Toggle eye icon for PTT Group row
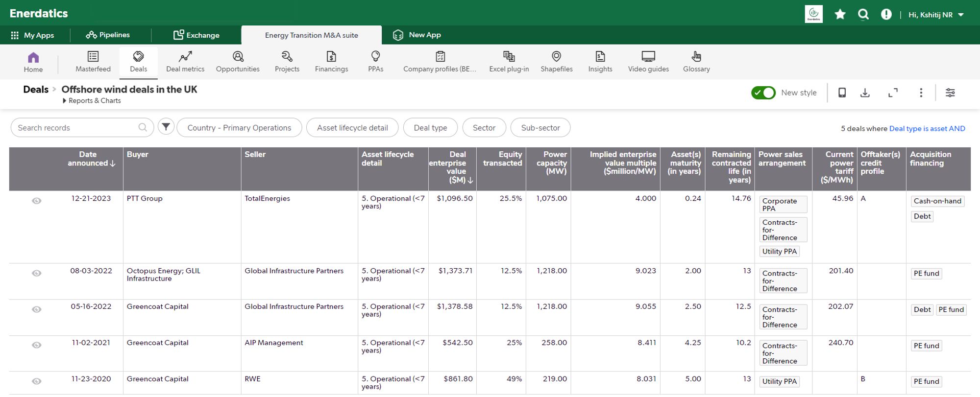The width and height of the screenshot is (980, 397). pyautogui.click(x=36, y=201)
